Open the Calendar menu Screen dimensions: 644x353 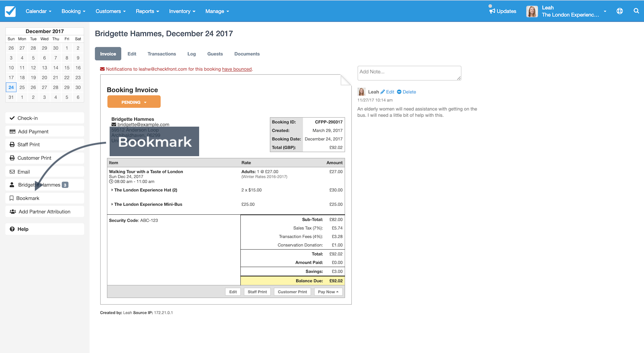[x=38, y=11]
